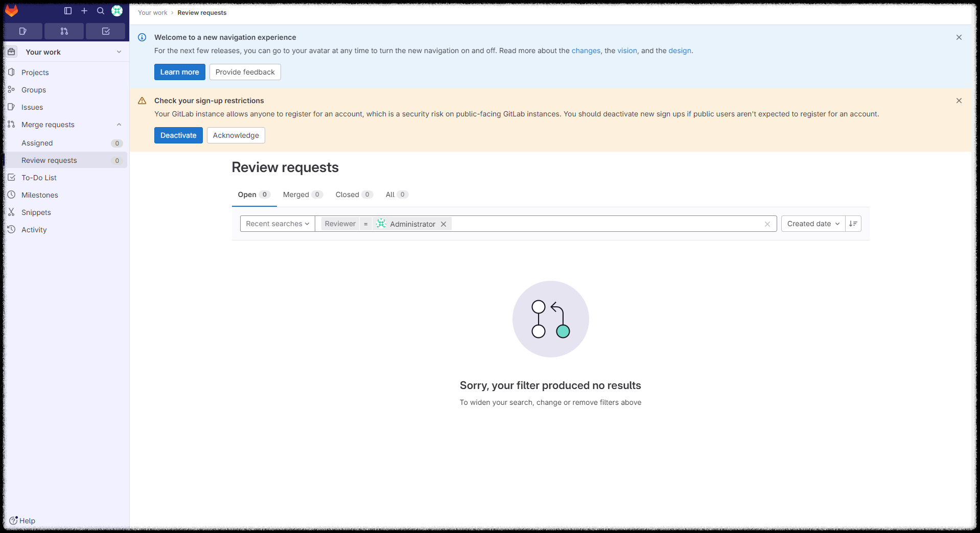Click the To-Do List check icon
The image size is (980, 533).
pyautogui.click(x=11, y=177)
